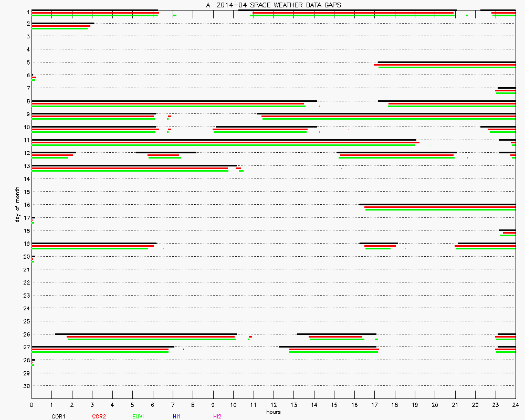Click the 'hours' x-axis label
This screenshot has width=525, height=420.
[x=273, y=412]
